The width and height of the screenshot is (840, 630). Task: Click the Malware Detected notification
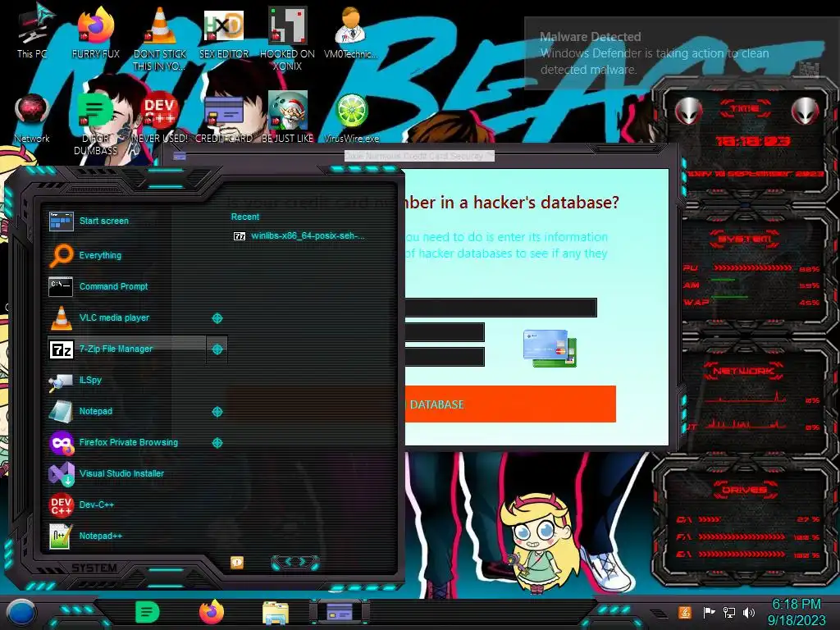pyautogui.click(x=680, y=53)
